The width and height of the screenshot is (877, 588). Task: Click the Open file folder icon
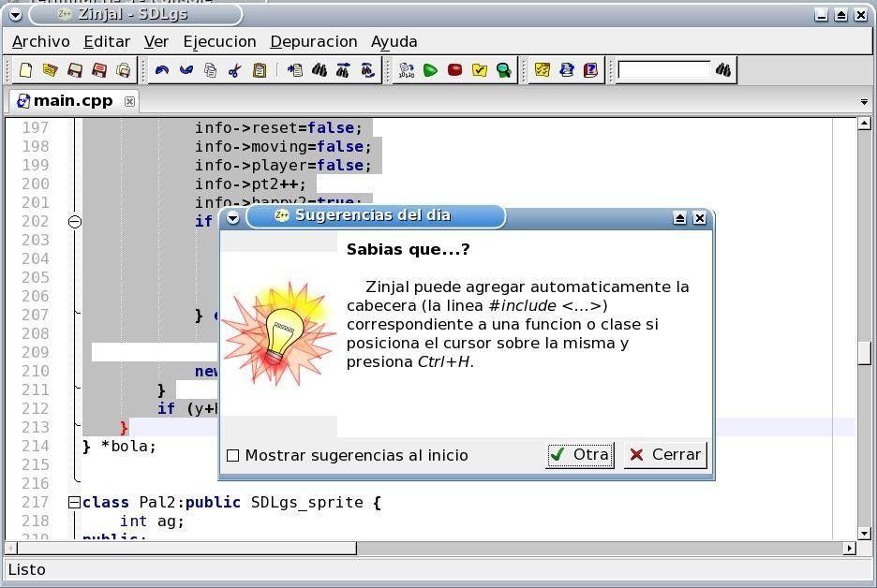tap(51, 70)
